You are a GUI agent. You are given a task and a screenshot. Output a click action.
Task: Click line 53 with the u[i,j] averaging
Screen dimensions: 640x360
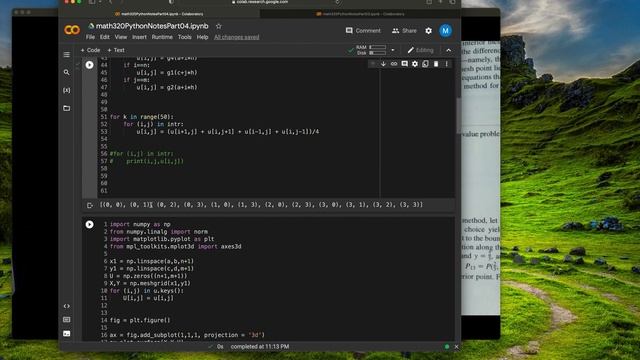[228, 132]
